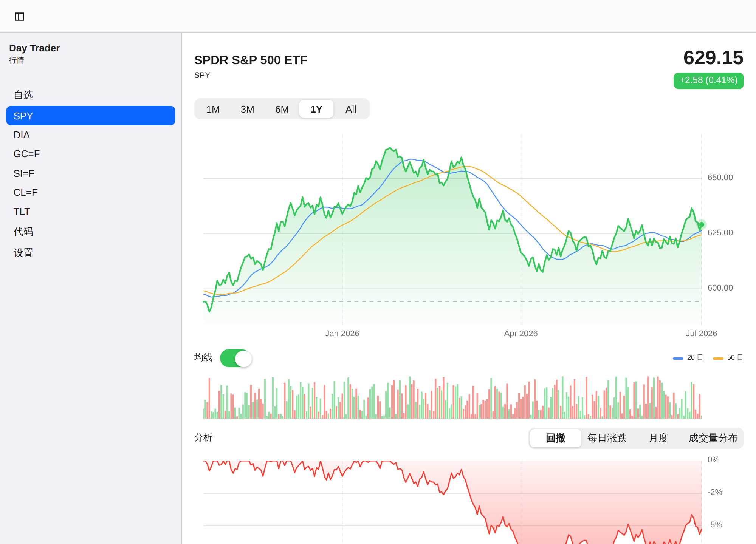Select the 1Y time range
Viewport: 756px width, 544px height.
point(316,109)
